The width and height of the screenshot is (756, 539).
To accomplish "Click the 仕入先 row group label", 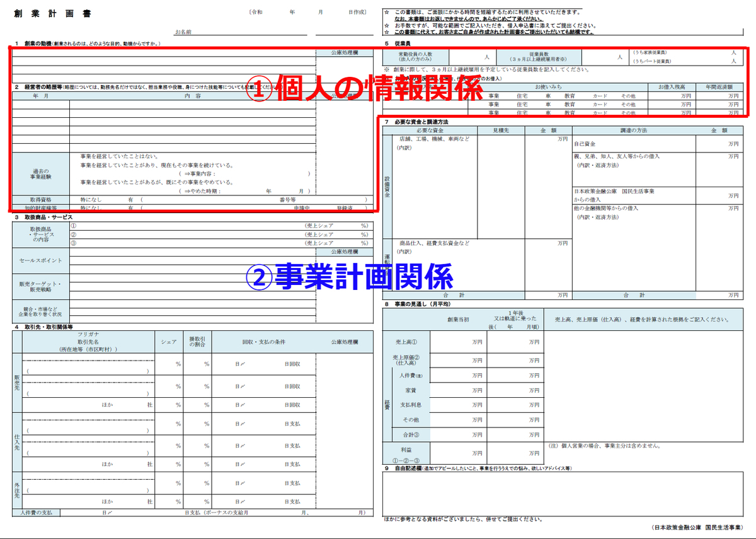I will (18, 442).
